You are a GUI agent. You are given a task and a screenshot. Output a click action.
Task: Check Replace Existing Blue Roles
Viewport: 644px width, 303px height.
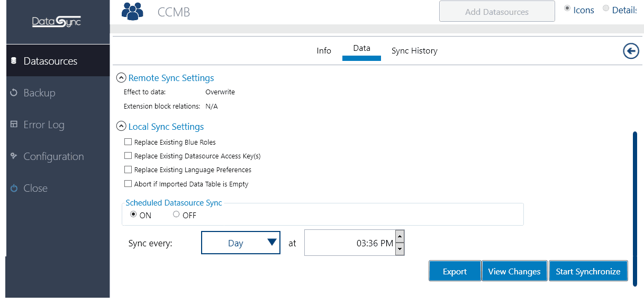pyautogui.click(x=128, y=142)
